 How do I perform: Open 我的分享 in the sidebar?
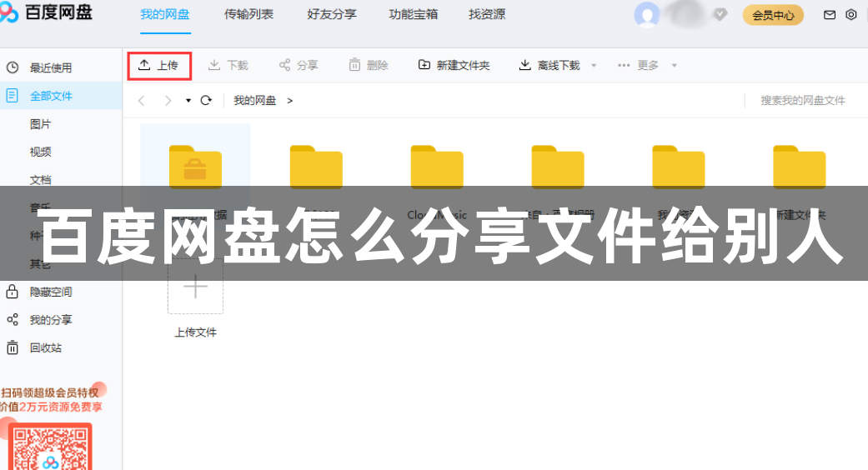(51, 320)
